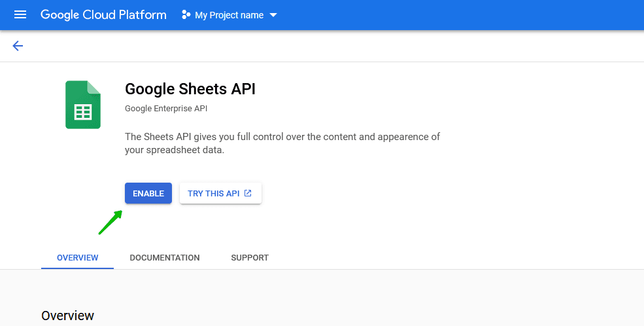Open the My Project name selector
The height and width of the screenshot is (326, 644).
[229, 15]
